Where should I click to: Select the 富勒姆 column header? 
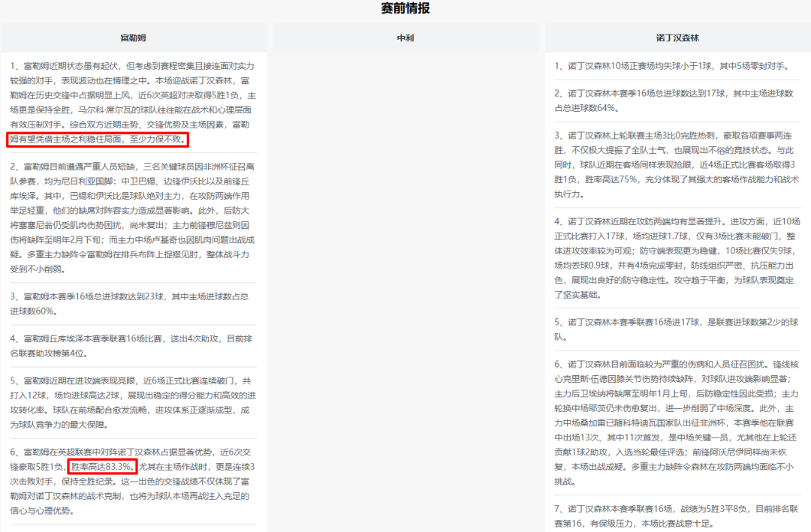[133, 38]
